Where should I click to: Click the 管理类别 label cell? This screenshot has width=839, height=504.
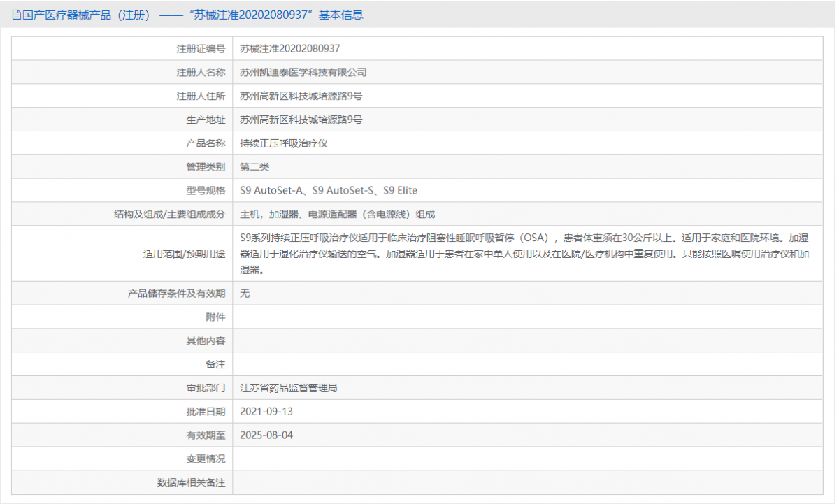click(x=122, y=167)
